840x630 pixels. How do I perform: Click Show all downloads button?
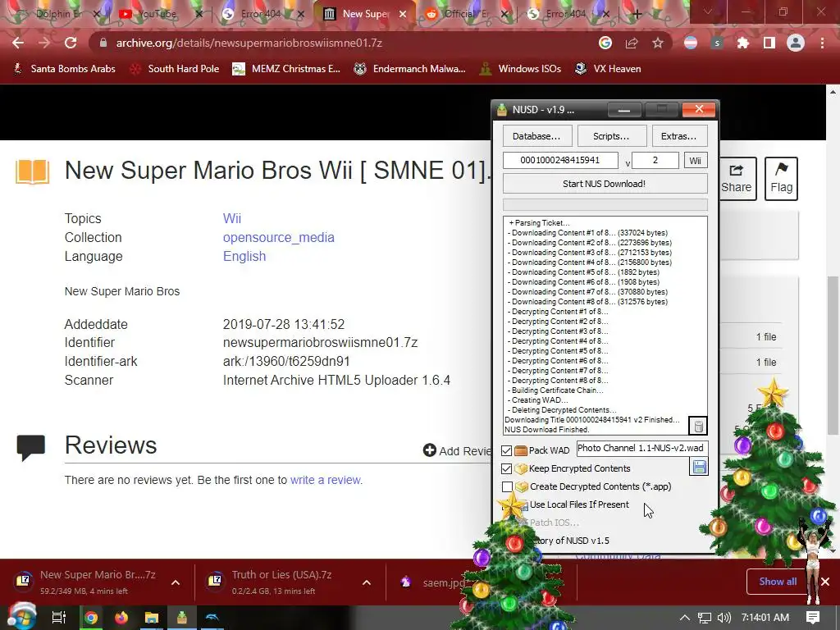pos(778,582)
